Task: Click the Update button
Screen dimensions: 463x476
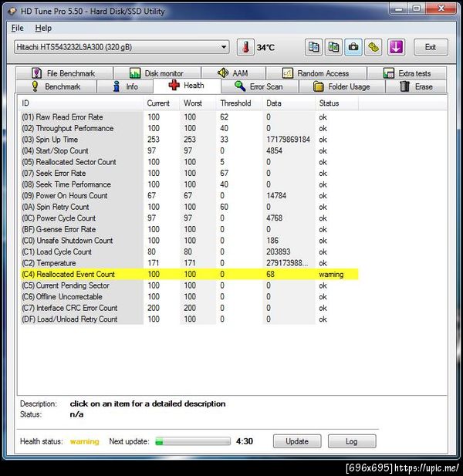Action: click(x=297, y=441)
